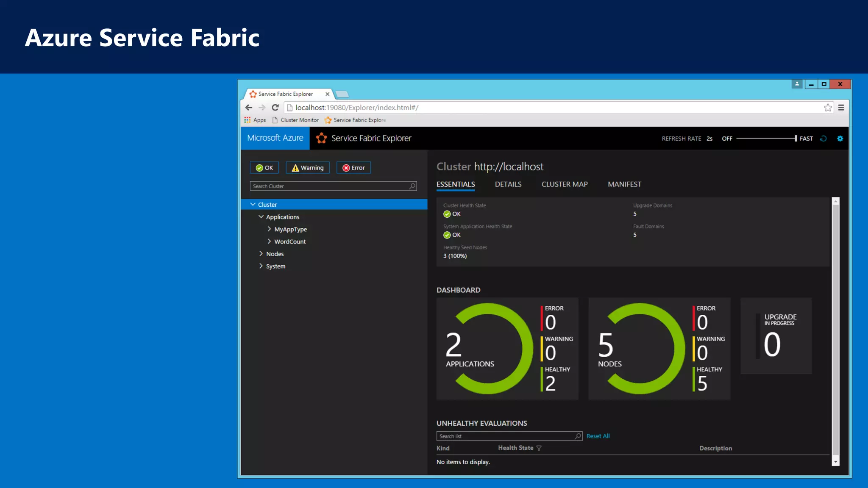868x488 pixels.
Task: Expand the Nodes tree item
Action: coord(261,254)
